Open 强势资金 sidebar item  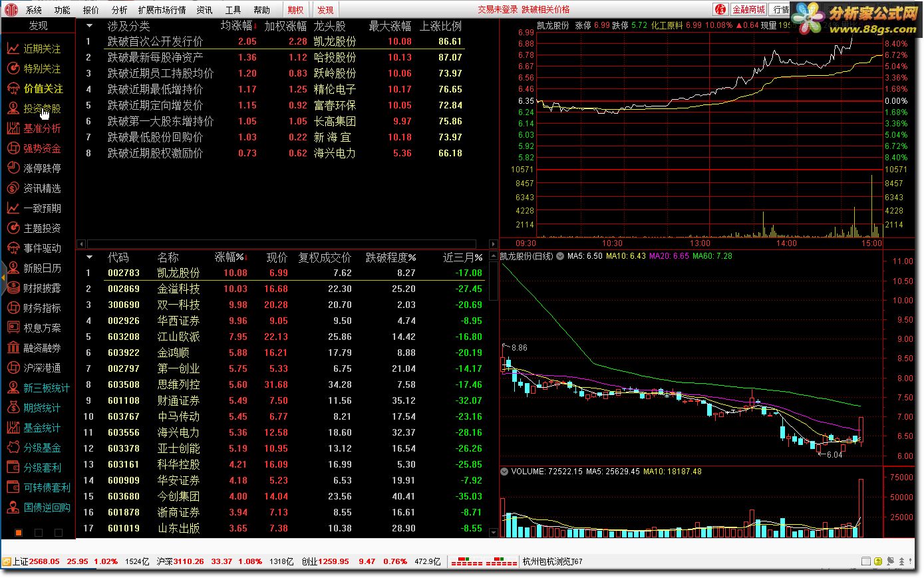coord(33,148)
